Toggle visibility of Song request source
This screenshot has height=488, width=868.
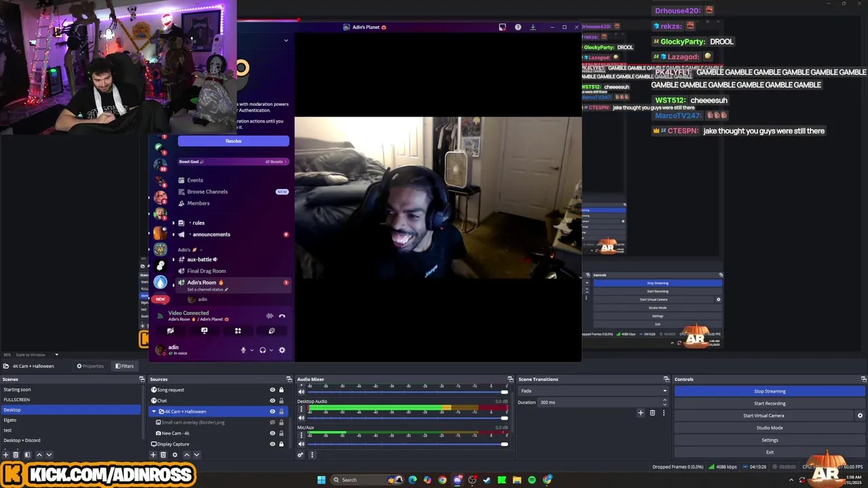tap(273, 390)
